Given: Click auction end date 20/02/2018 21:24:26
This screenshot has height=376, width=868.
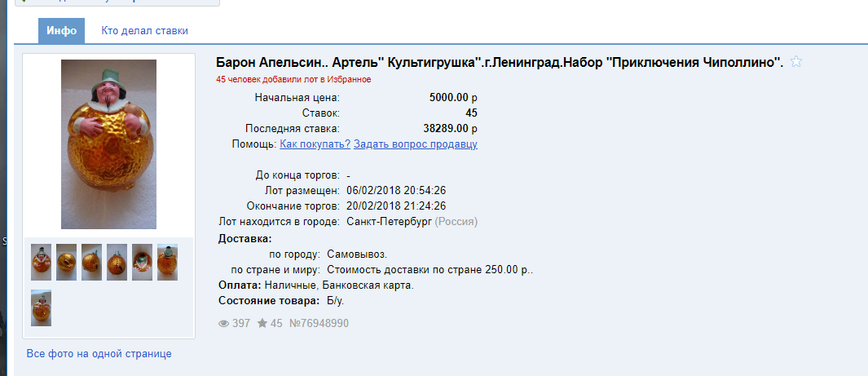Looking at the screenshot, I should [x=396, y=206].
